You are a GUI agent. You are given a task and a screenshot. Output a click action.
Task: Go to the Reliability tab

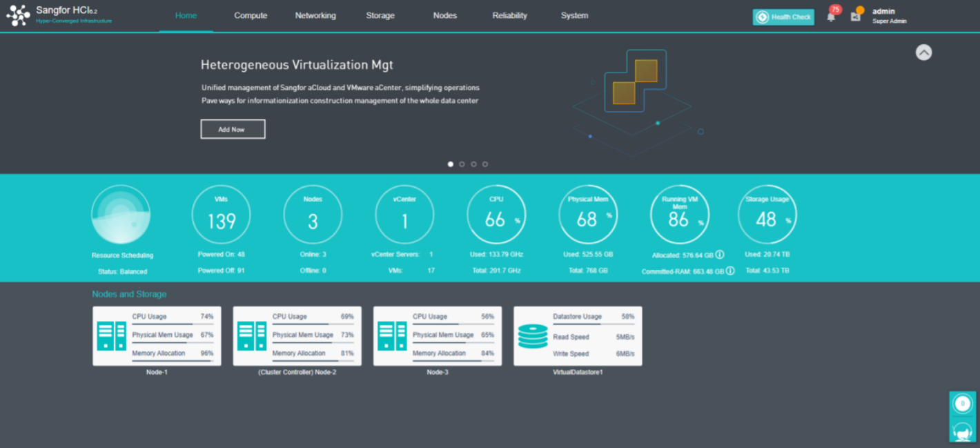[509, 16]
